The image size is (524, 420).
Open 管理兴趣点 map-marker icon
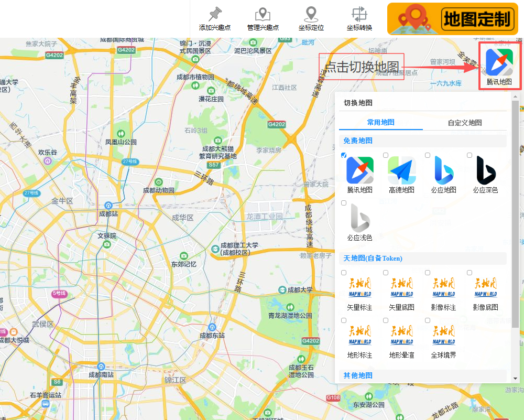pyautogui.click(x=263, y=14)
